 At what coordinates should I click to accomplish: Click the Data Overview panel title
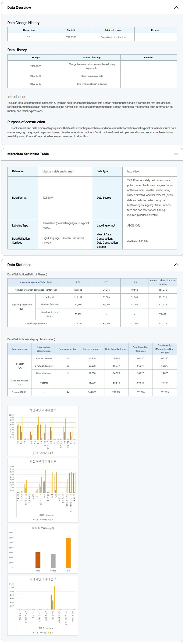[19, 7]
